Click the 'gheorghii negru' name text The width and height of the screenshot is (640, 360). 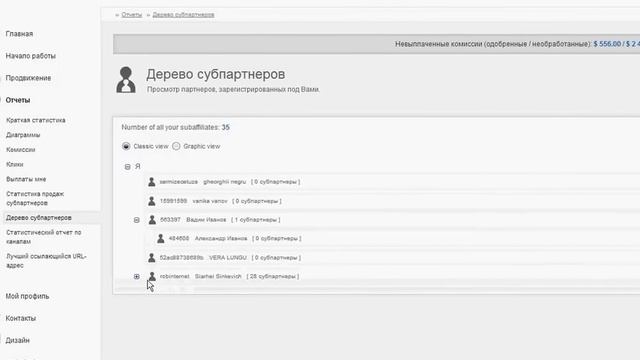click(x=224, y=182)
